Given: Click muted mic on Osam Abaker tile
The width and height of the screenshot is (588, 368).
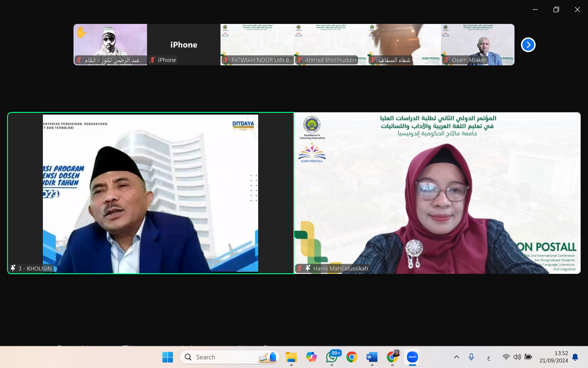Looking at the screenshot, I should (447, 60).
